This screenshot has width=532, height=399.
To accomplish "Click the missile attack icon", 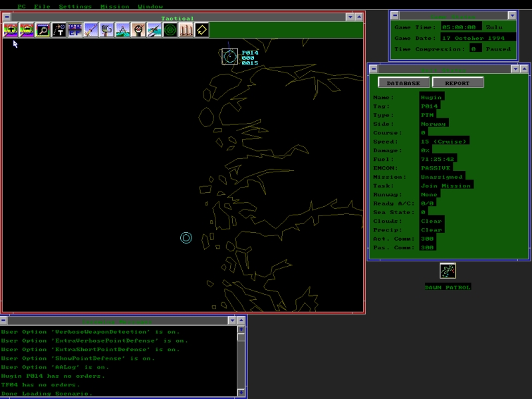I will point(90,30).
